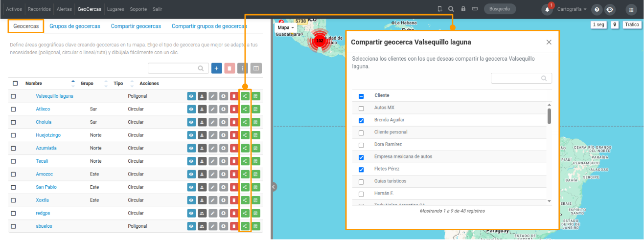Open the Cartografía dropdown
644x240 pixels.
(x=572, y=9)
